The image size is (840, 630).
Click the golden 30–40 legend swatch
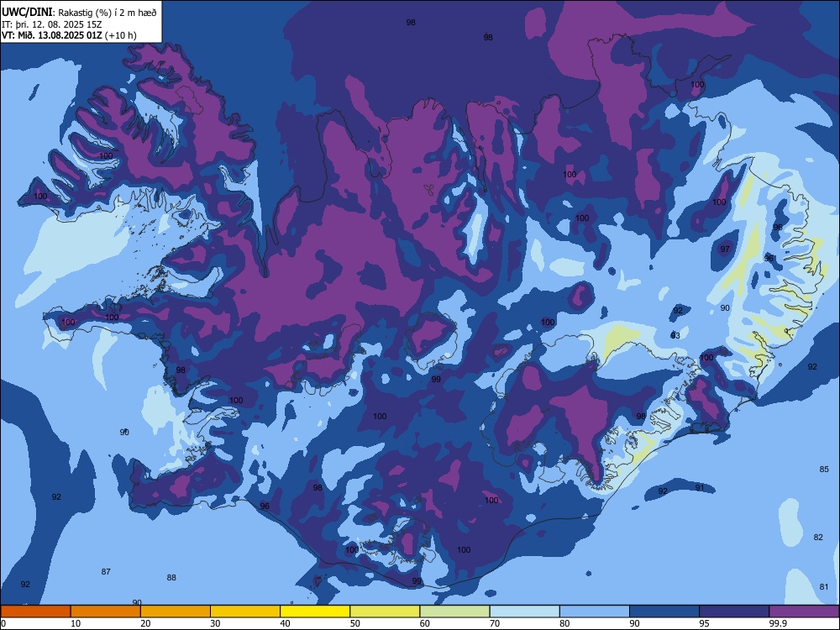pos(245,612)
